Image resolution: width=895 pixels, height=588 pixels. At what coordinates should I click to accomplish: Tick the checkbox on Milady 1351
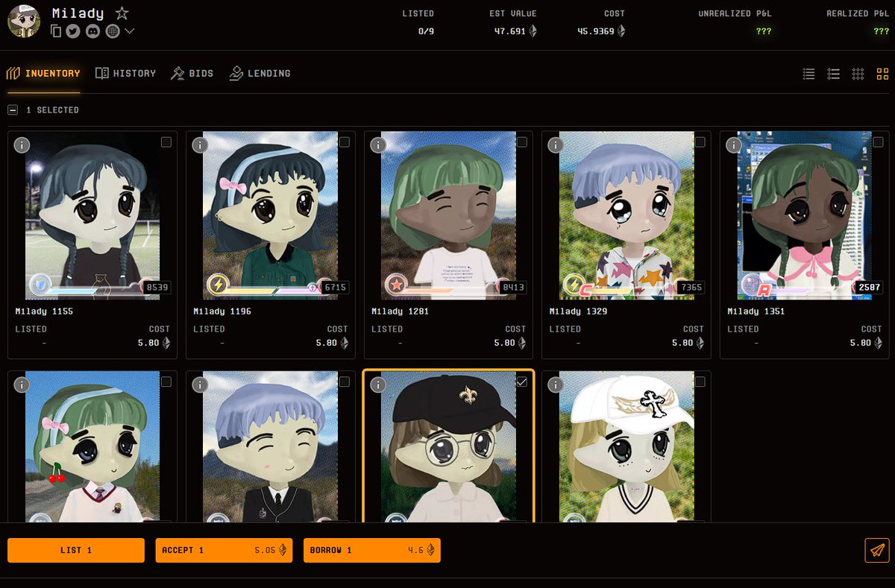(878, 142)
